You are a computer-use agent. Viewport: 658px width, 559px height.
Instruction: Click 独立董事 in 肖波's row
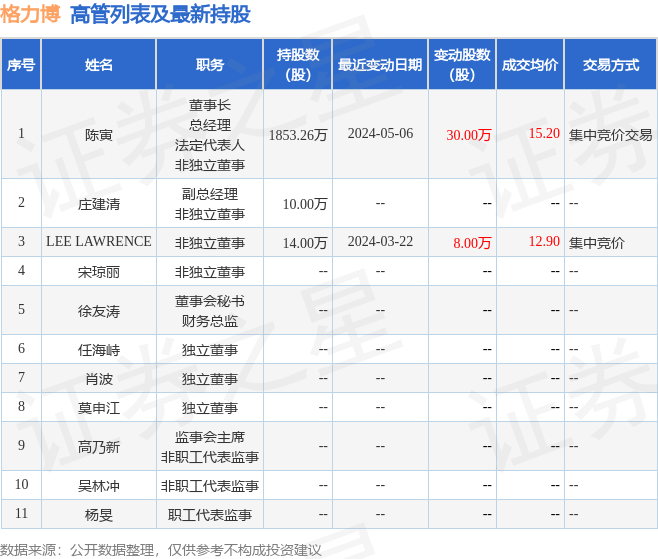209,379
